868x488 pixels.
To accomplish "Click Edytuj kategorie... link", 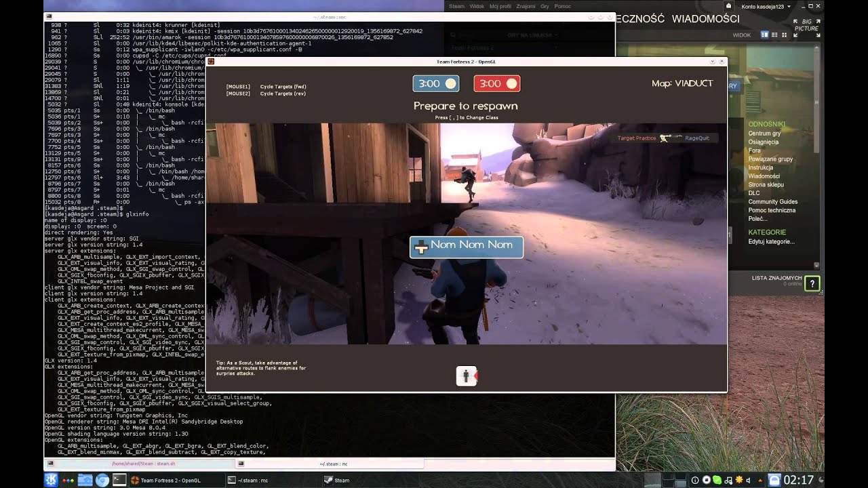I will pos(771,241).
